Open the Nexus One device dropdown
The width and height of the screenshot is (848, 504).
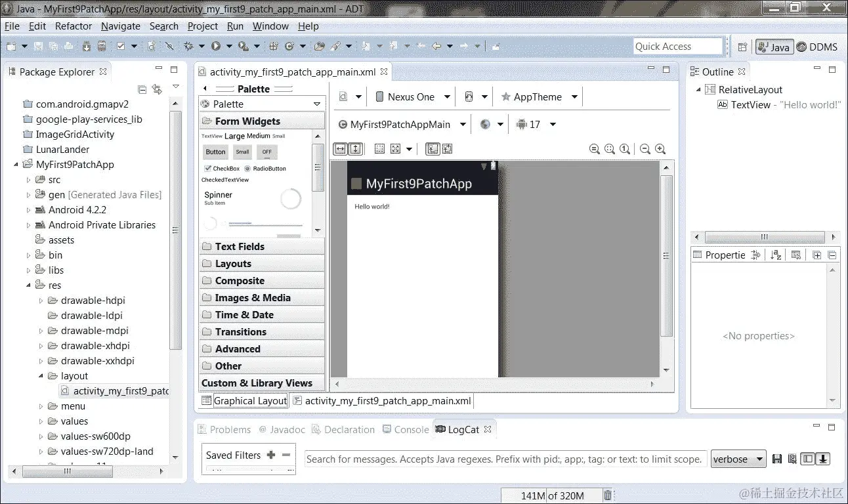413,97
